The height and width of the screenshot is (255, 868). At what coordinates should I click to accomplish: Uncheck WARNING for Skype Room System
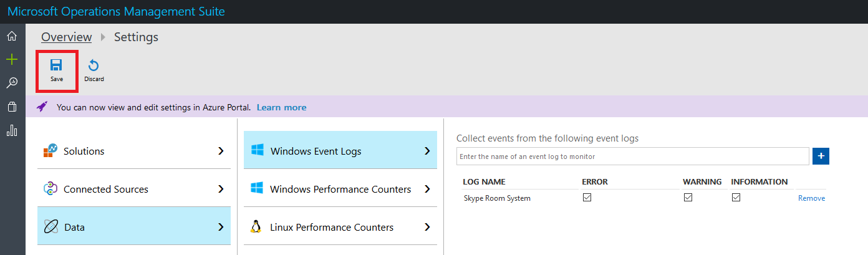pyautogui.click(x=688, y=198)
